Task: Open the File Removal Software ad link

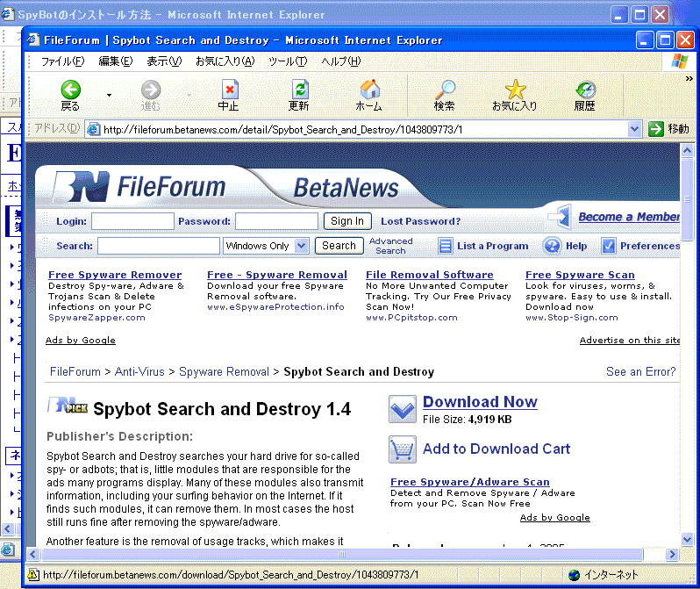Action: pos(430,275)
